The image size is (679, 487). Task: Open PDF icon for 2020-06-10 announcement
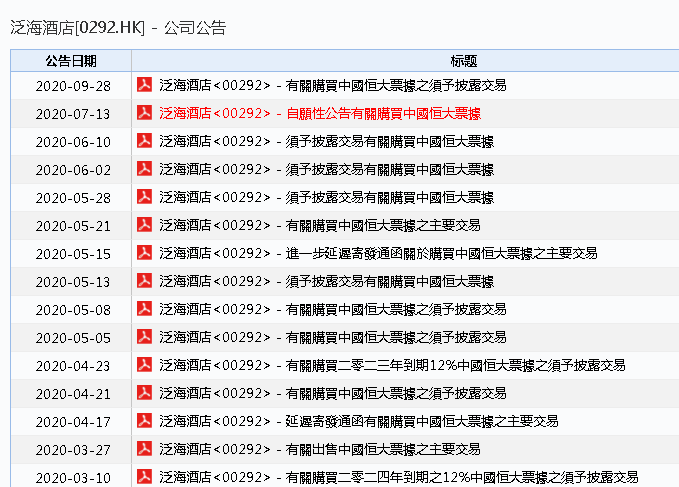click(x=144, y=141)
